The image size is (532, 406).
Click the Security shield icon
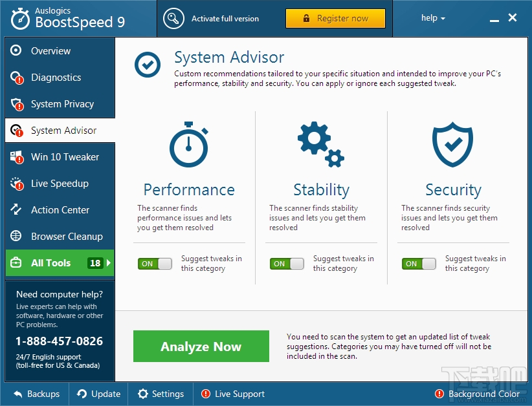pyautogui.click(x=453, y=145)
